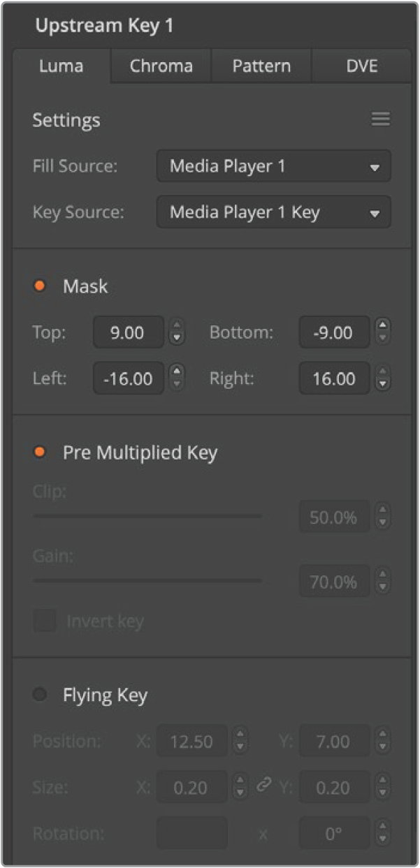
Task: Select the Pattern tab
Action: 261,66
